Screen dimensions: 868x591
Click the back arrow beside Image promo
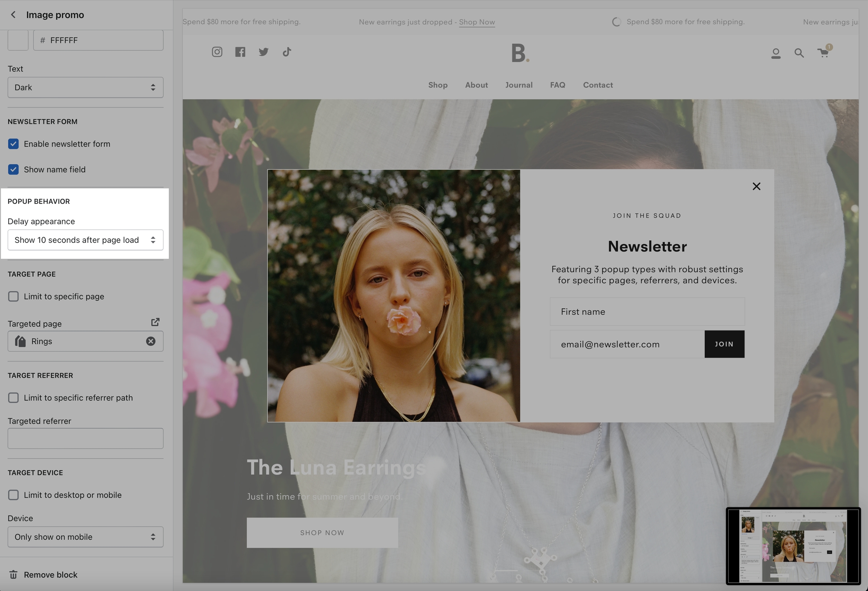click(x=13, y=15)
